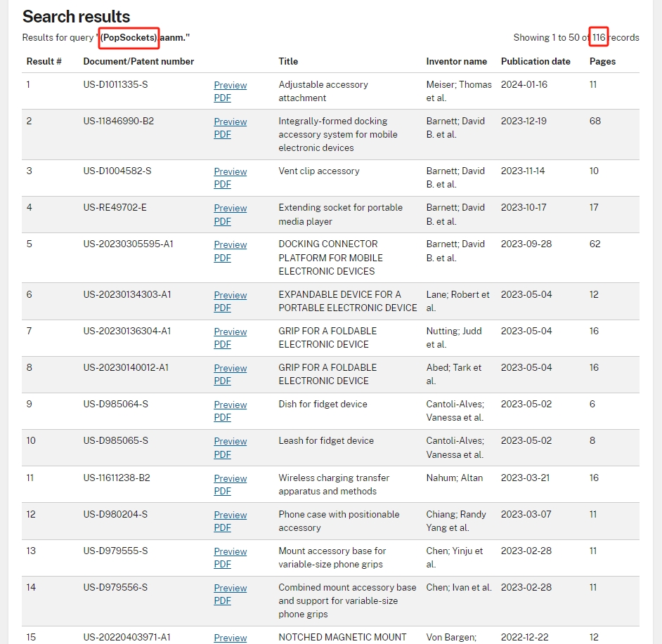Open PDF for US-D979556-S
The height and width of the screenshot is (644, 662).
pos(223,600)
